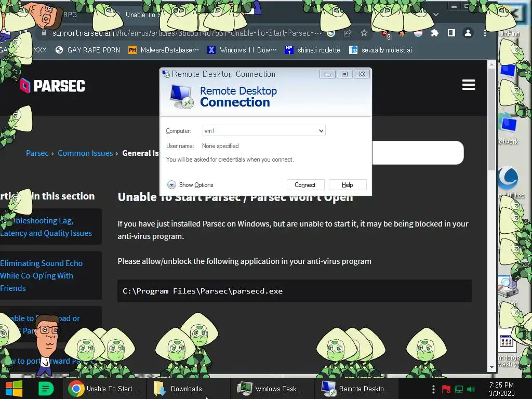Screen dimensions: 532x399
Task: Click the network tray icon
Action: coord(459,389)
